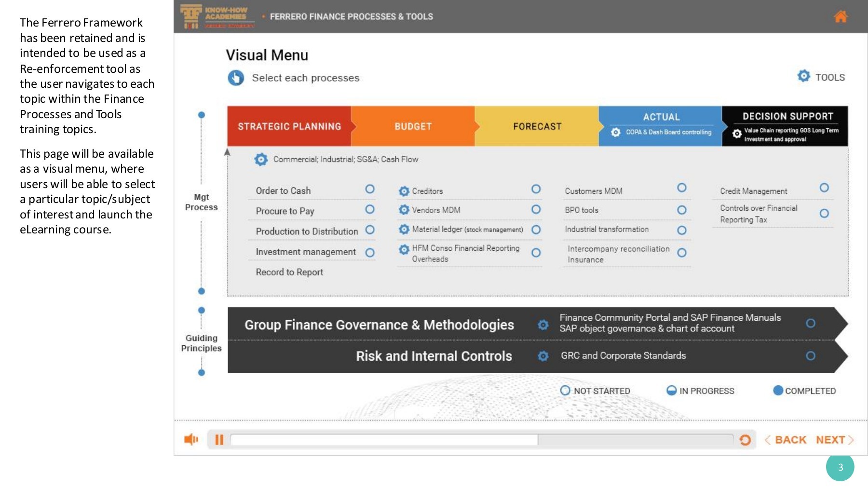
Task: Select the Credit Management status circle
Action: pos(824,188)
